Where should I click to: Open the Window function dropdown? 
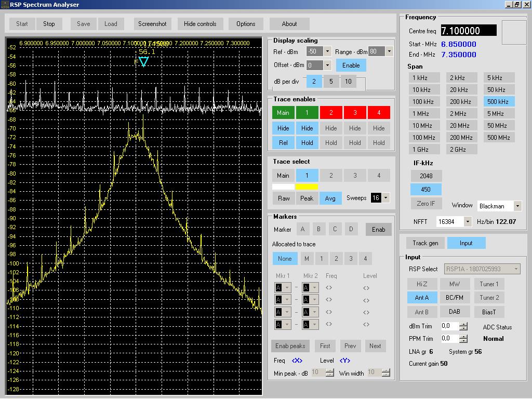tap(517, 206)
